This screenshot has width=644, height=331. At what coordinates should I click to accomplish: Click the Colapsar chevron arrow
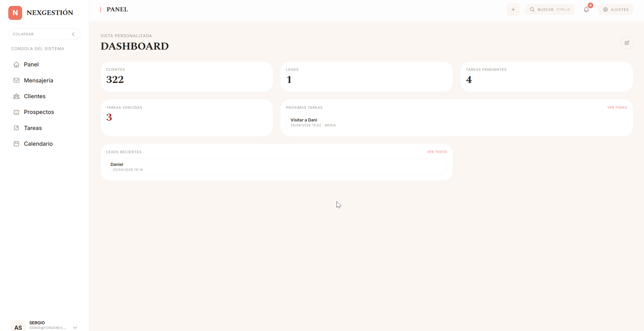[73, 34]
